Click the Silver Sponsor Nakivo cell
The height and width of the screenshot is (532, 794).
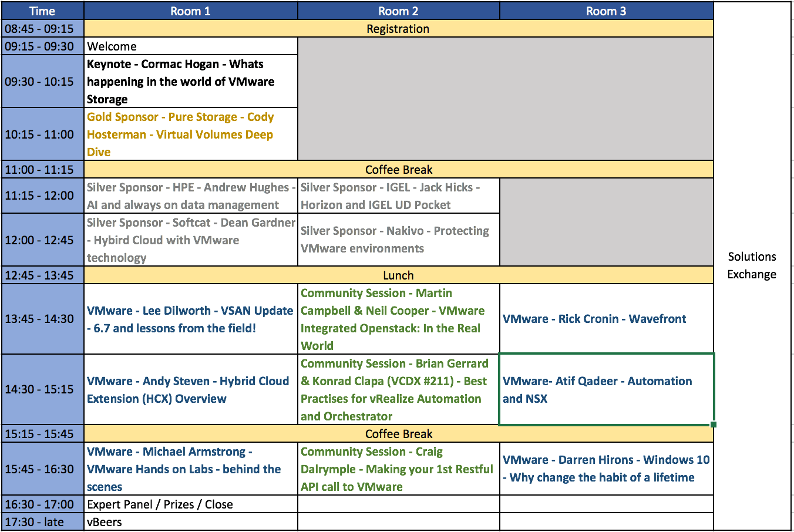click(x=399, y=240)
